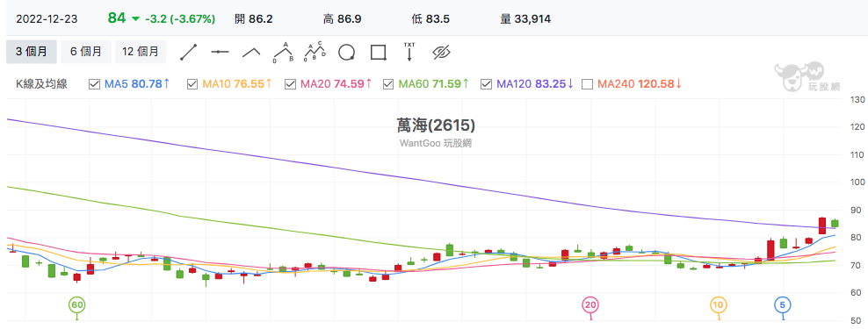The width and height of the screenshot is (868, 329).
Task: Uncheck the MA60 moving average checkbox
Action: click(x=388, y=84)
